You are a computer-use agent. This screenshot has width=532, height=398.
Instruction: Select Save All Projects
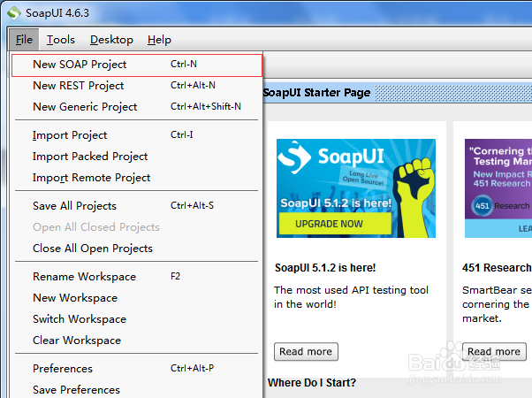[x=137, y=206]
